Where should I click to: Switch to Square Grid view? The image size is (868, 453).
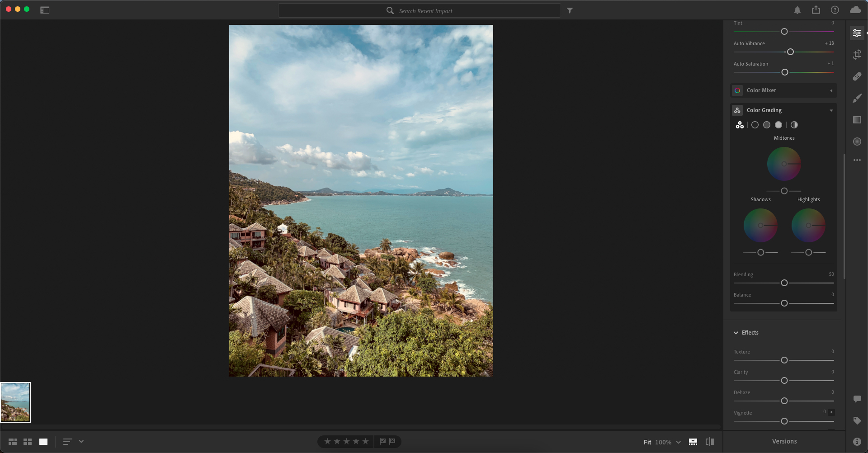(28, 442)
